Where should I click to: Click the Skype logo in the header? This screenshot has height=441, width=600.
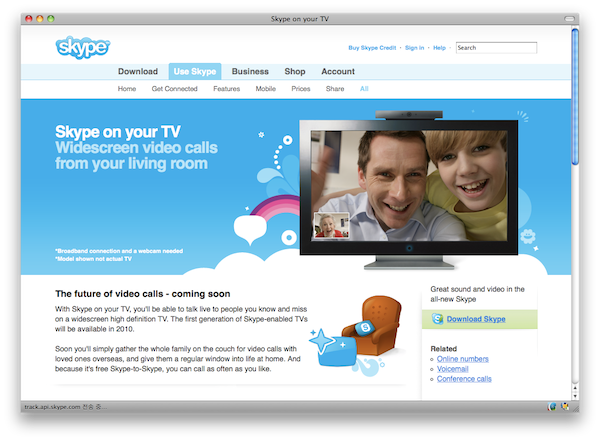click(x=83, y=47)
